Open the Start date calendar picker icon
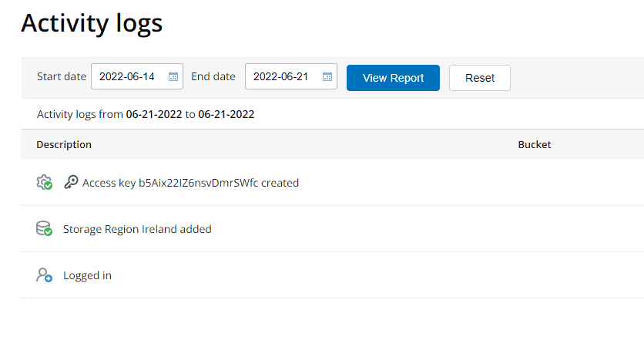 pyautogui.click(x=173, y=76)
